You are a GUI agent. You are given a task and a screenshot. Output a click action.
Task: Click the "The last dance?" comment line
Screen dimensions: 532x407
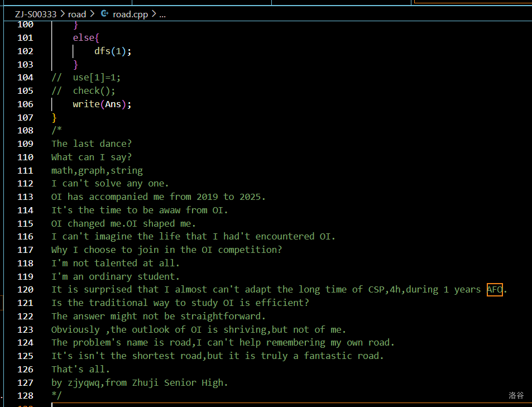point(92,143)
